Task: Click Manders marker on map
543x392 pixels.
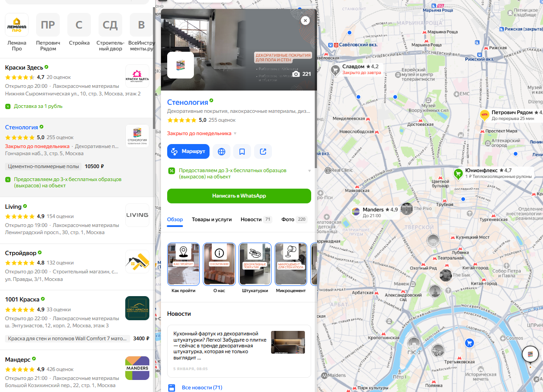Action: pyautogui.click(x=356, y=212)
